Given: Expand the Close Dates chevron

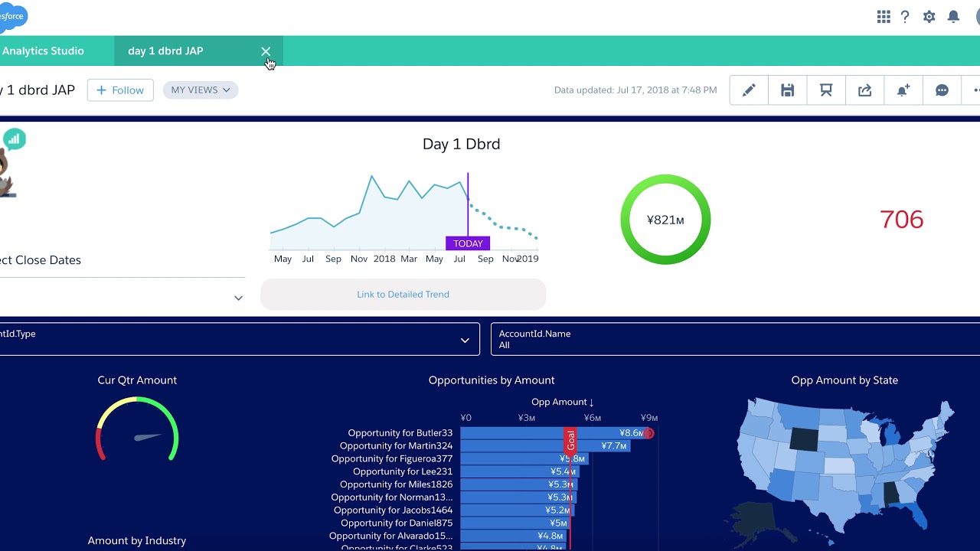Looking at the screenshot, I should click(238, 298).
